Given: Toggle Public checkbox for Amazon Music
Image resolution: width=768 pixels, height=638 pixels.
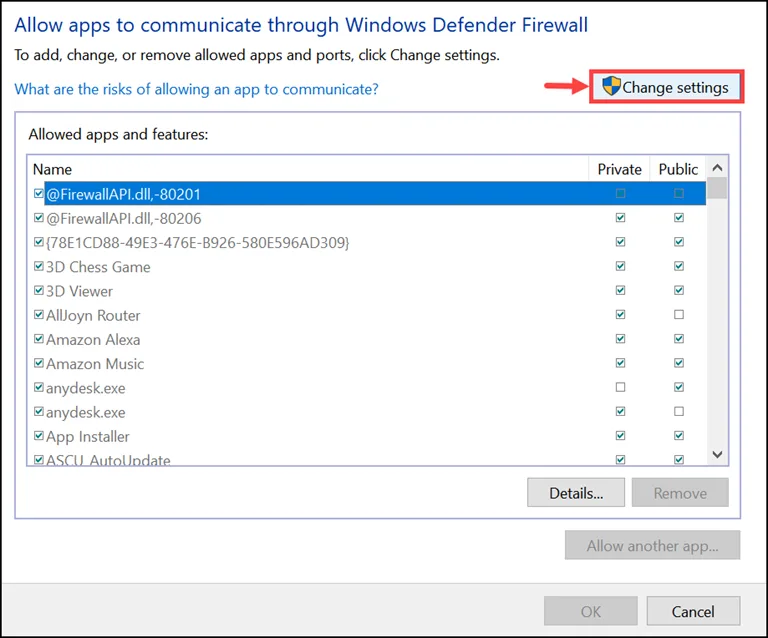Looking at the screenshot, I should point(679,363).
